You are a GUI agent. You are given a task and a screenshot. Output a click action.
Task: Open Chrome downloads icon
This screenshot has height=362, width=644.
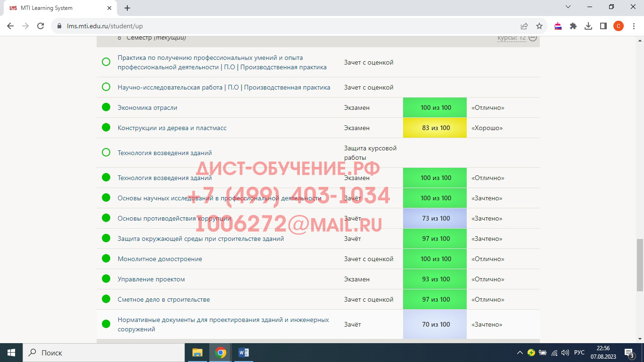click(588, 26)
